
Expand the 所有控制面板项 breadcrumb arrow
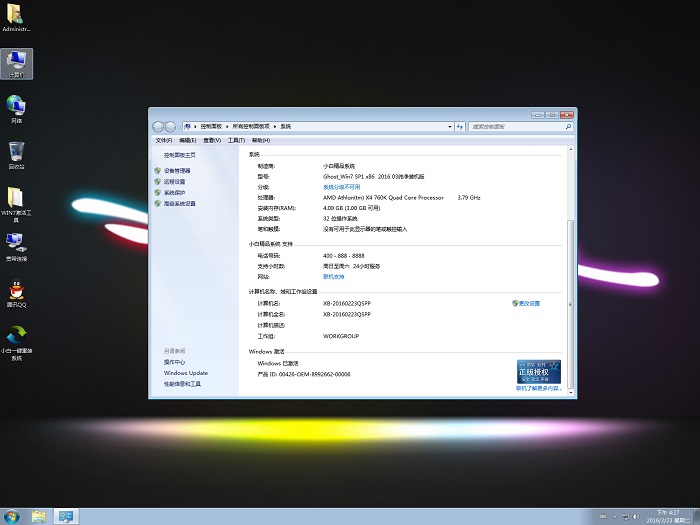275,127
